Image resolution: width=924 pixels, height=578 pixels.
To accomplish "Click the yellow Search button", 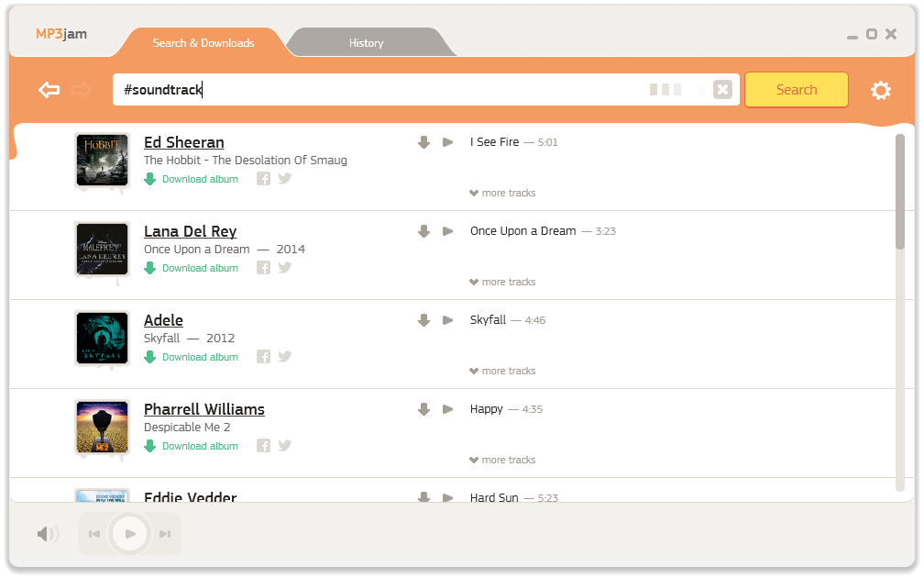I will (797, 90).
